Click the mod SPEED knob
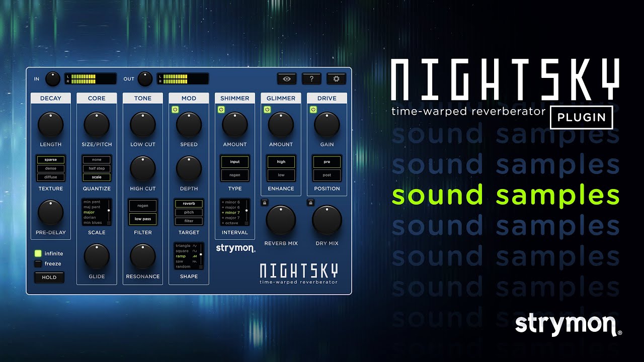The height and width of the screenshot is (362, 644). (x=189, y=125)
